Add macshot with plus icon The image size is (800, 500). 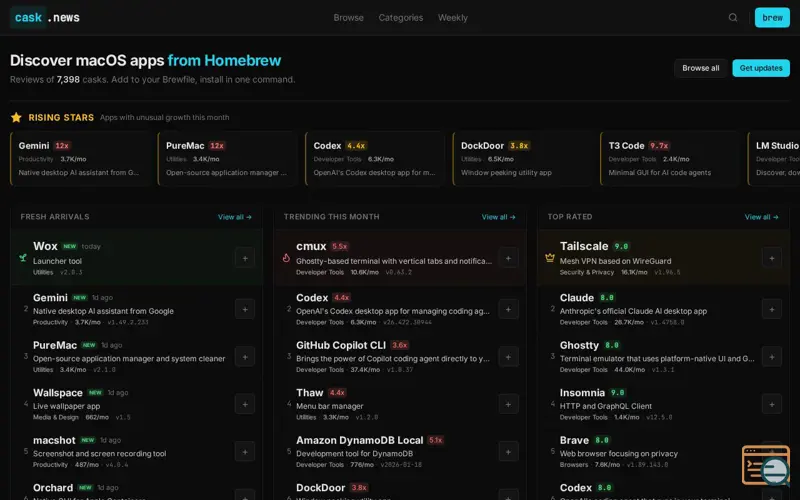(x=245, y=452)
